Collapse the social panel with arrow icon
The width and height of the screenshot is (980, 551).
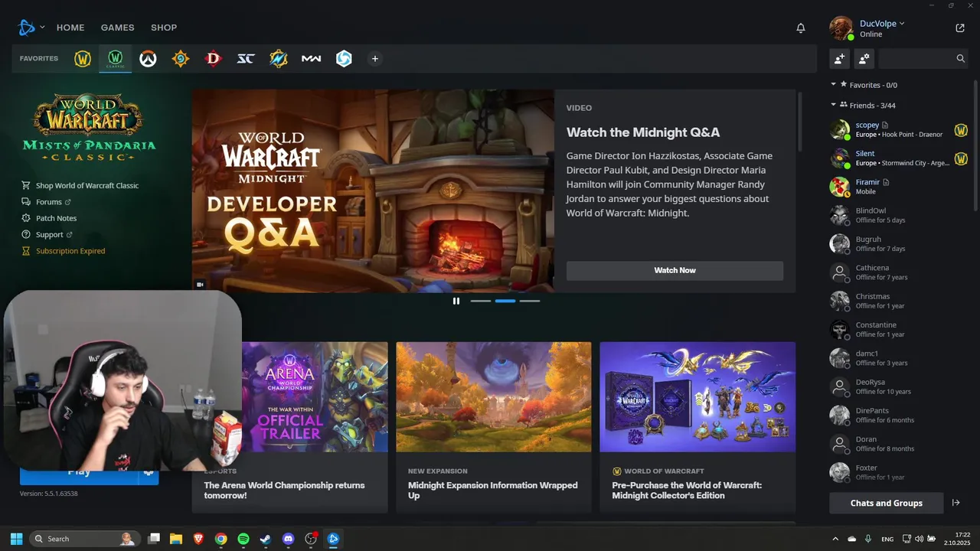956,503
